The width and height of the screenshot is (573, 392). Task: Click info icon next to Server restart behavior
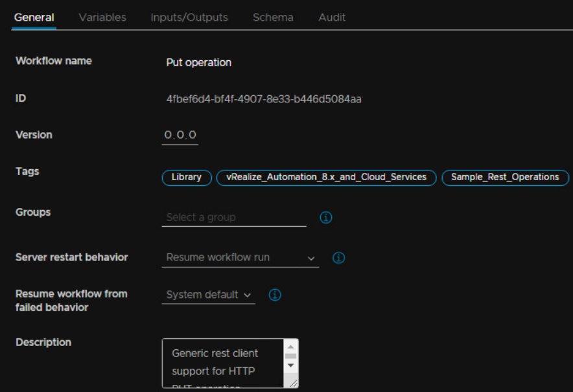(339, 258)
